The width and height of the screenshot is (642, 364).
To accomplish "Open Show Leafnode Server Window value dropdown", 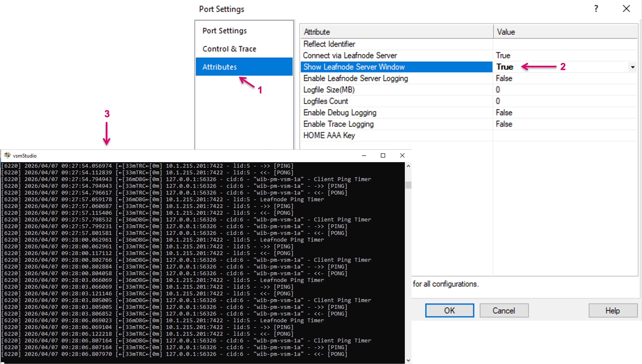I will click(x=632, y=67).
